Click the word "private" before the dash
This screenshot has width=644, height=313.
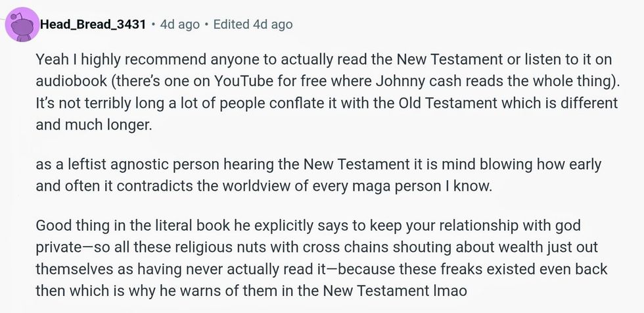point(58,247)
